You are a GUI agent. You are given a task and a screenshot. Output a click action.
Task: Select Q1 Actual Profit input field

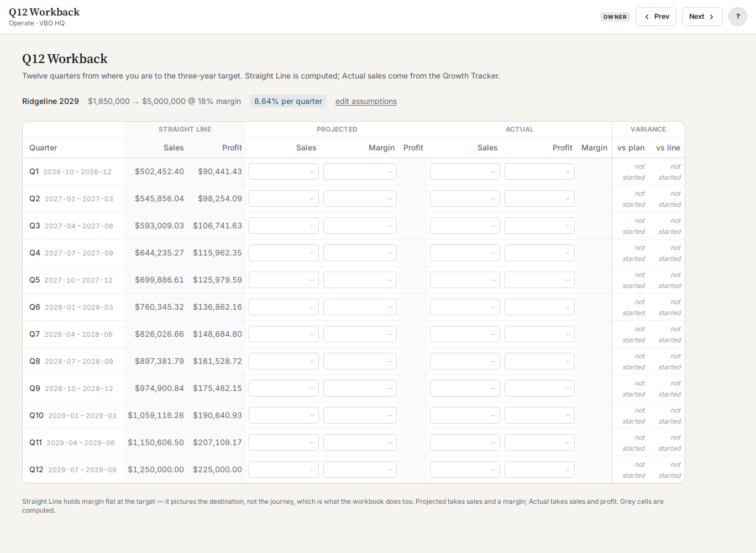(x=539, y=171)
